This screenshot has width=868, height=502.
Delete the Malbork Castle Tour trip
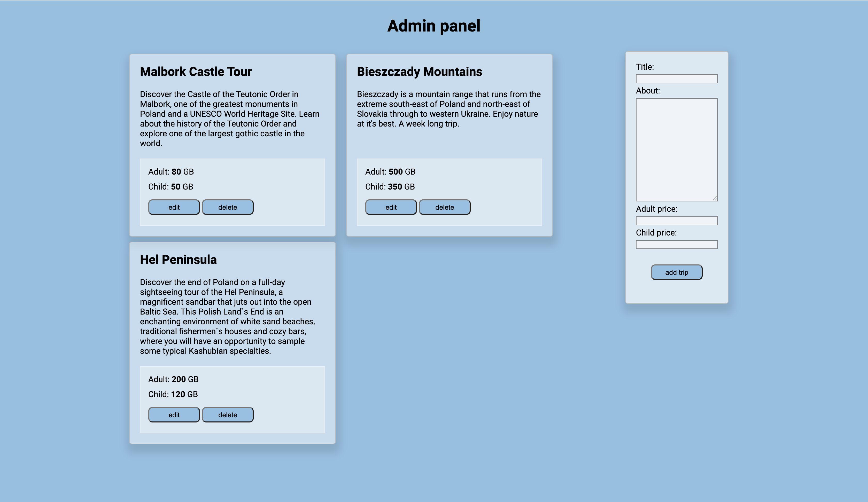pos(228,207)
